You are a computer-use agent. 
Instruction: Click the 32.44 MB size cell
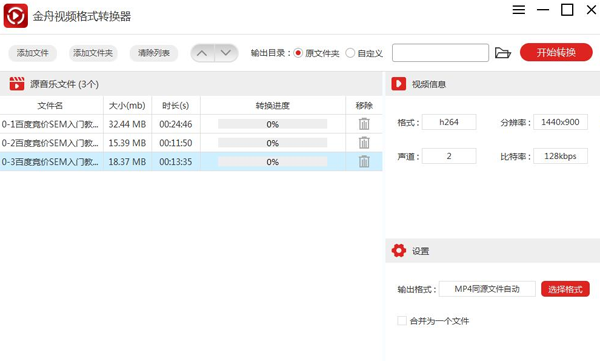127,124
